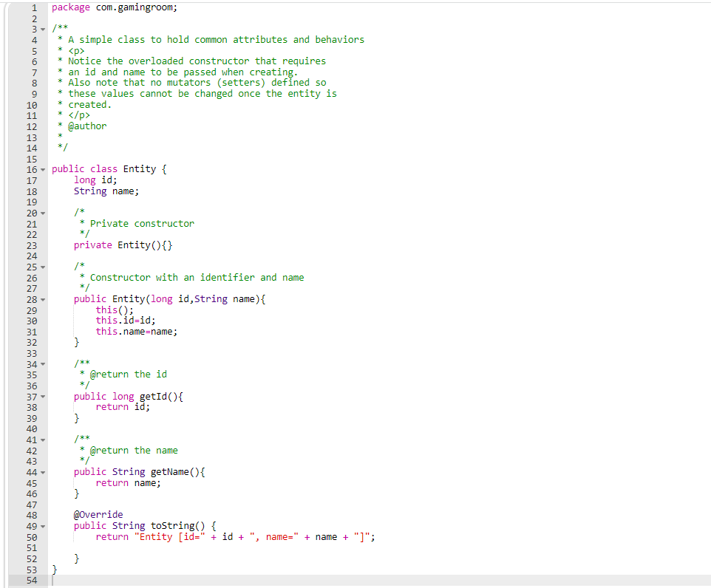Click 'private Entity(){}' on line 23
This screenshot has height=588, width=711.
(123, 245)
